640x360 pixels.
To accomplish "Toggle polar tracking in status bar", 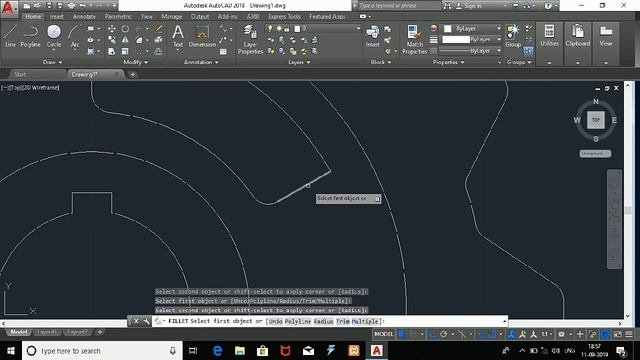I will [444, 334].
